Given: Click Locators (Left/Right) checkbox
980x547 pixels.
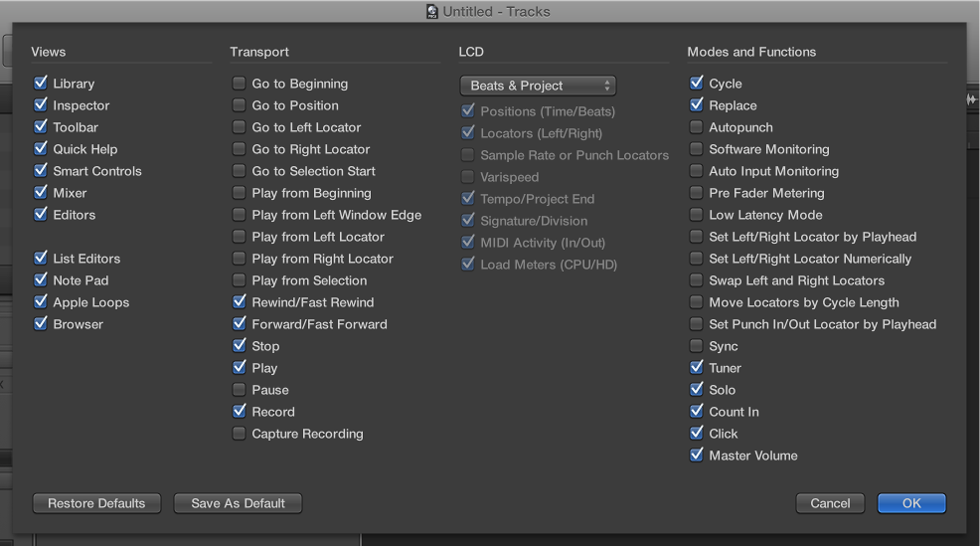Looking at the screenshot, I should pos(467,133).
